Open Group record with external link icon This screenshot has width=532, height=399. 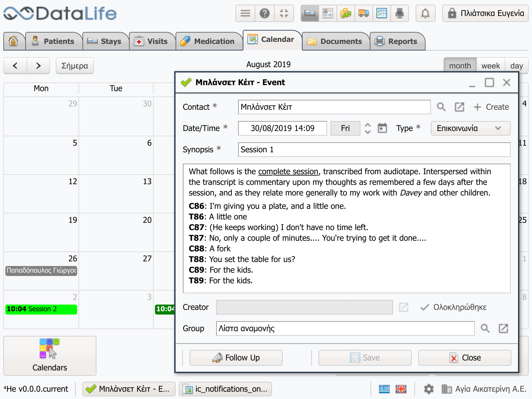click(503, 329)
